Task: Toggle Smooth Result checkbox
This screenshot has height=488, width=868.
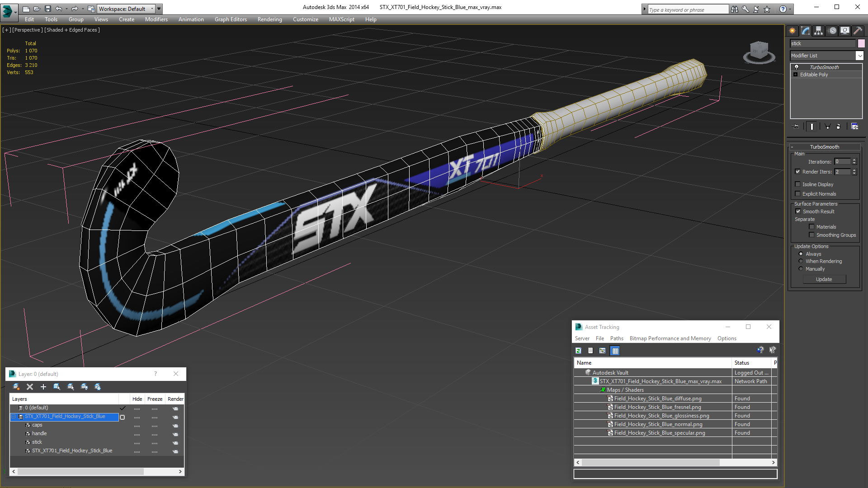Action: [x=798, y=211]
